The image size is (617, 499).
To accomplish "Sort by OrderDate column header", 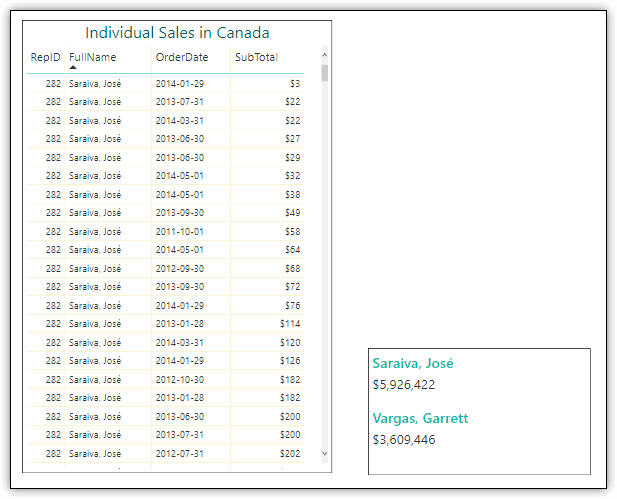I will tap(182, 57).
